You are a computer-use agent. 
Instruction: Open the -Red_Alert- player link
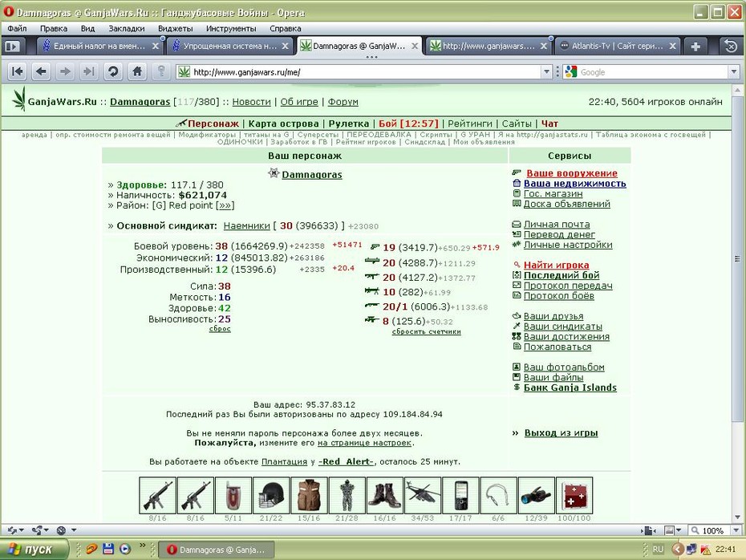346,461
